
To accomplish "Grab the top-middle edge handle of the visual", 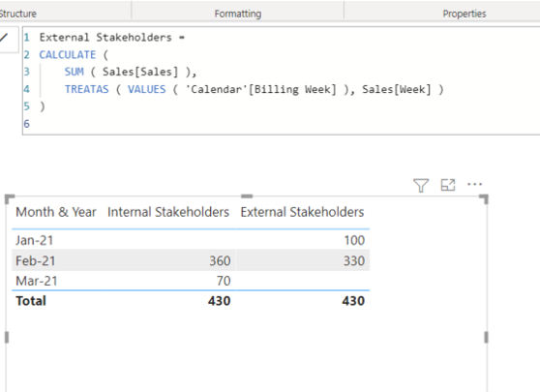I will click(247, 196).
